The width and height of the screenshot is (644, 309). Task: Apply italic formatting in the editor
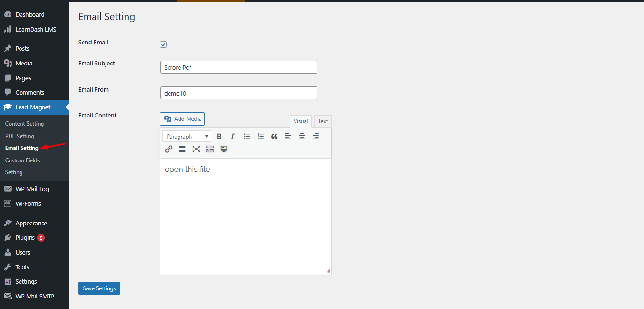click(233, 136)
